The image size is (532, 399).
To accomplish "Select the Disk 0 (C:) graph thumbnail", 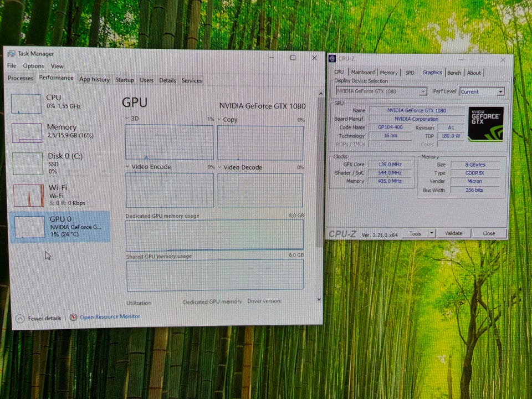I will pyautogui.click(x=28, y=163).
